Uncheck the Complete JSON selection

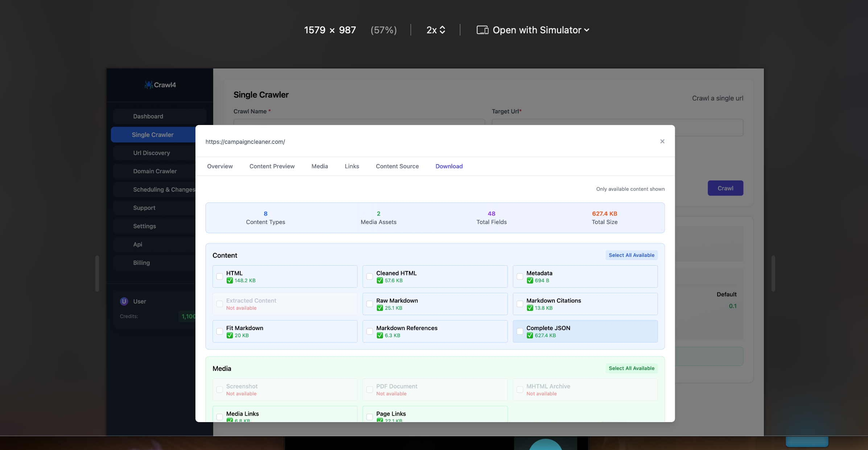520,331
